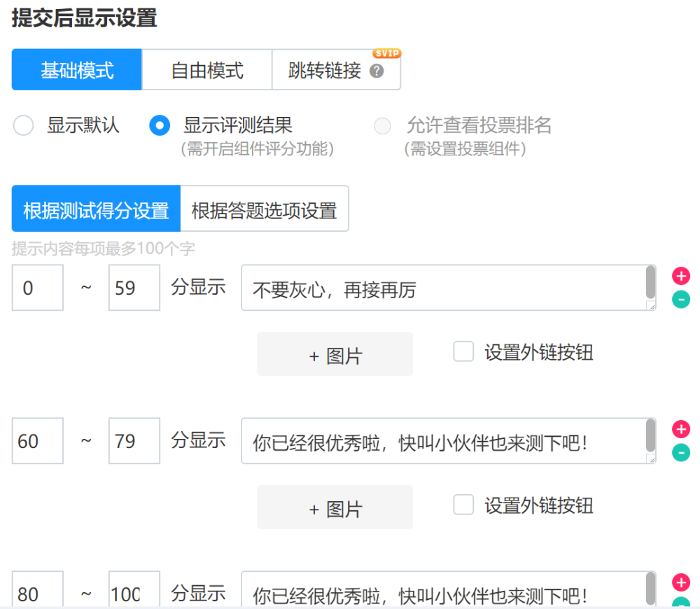700x609 pixels.
Task: Click the scrollbar in the 80~100 text area
Action: coord(651,589)
